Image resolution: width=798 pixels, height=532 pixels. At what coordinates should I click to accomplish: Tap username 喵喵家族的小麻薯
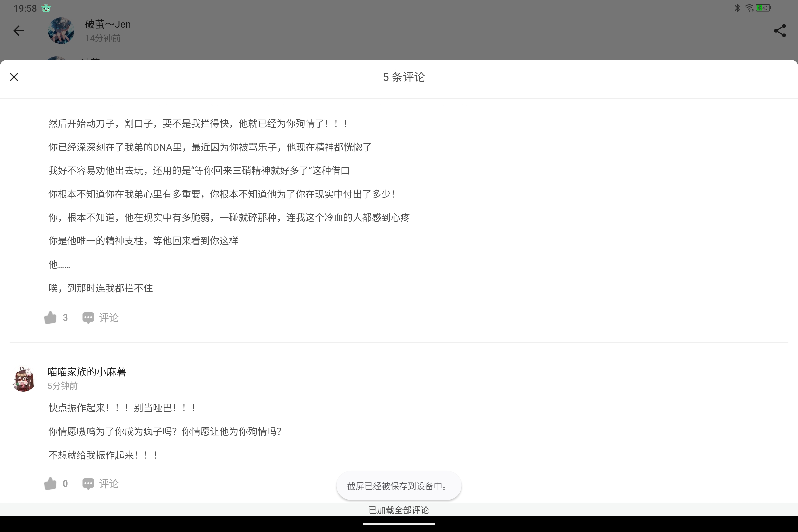click(x=87, y=372)
